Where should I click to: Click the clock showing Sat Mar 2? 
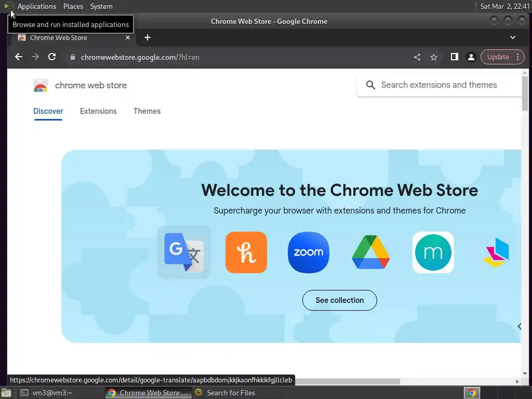click(504, 6)
